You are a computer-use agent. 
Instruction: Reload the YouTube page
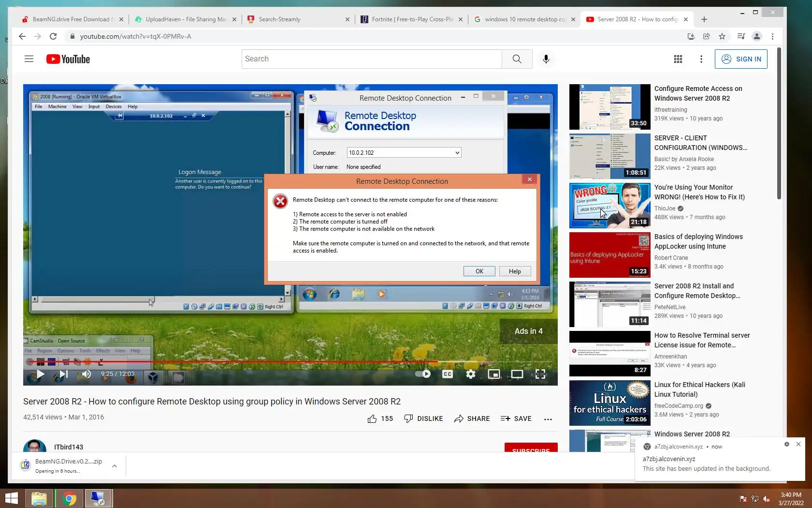coord(53,36)
